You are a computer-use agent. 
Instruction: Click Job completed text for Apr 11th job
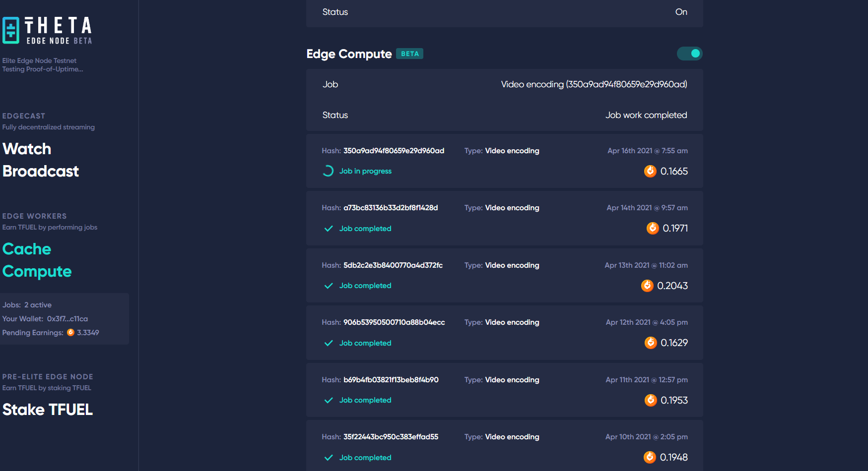365,400
